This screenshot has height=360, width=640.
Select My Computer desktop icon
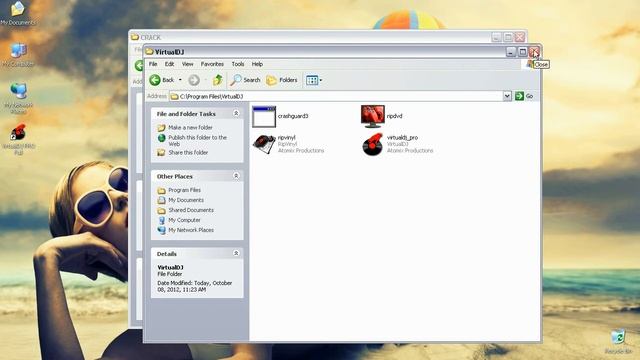pyautogui.click(x=18, y=51)
